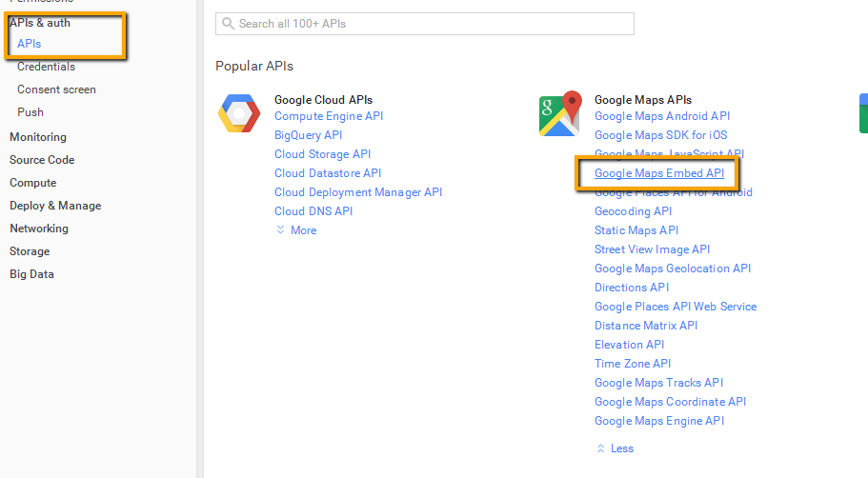Viewport: 868px width, 478px height.
Task: Open the Compute section
Action: tap(33, 183)
